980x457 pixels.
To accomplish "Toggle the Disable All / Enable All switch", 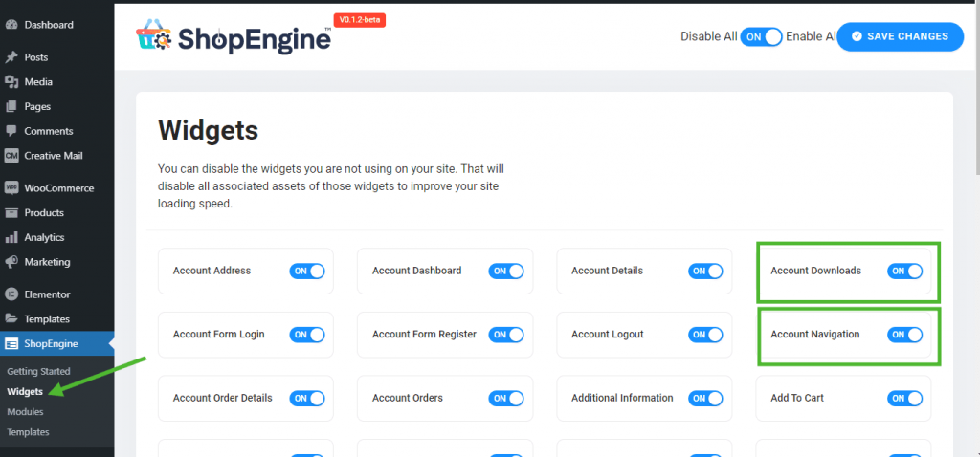I will [761, 37].
